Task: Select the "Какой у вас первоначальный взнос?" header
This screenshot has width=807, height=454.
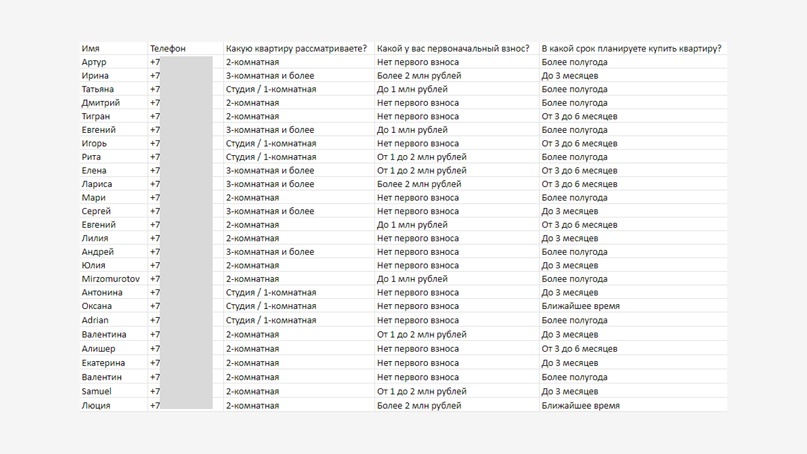Action: (x=453, y=48)
